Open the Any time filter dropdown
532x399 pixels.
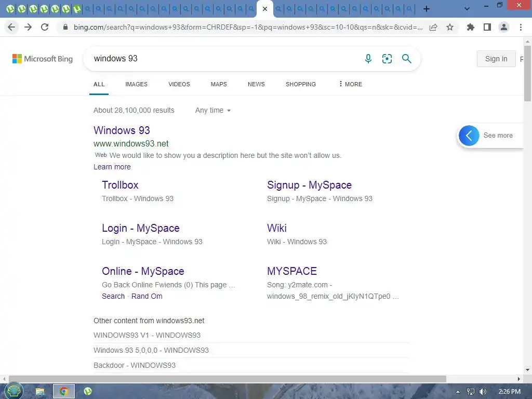coord(212,110)
